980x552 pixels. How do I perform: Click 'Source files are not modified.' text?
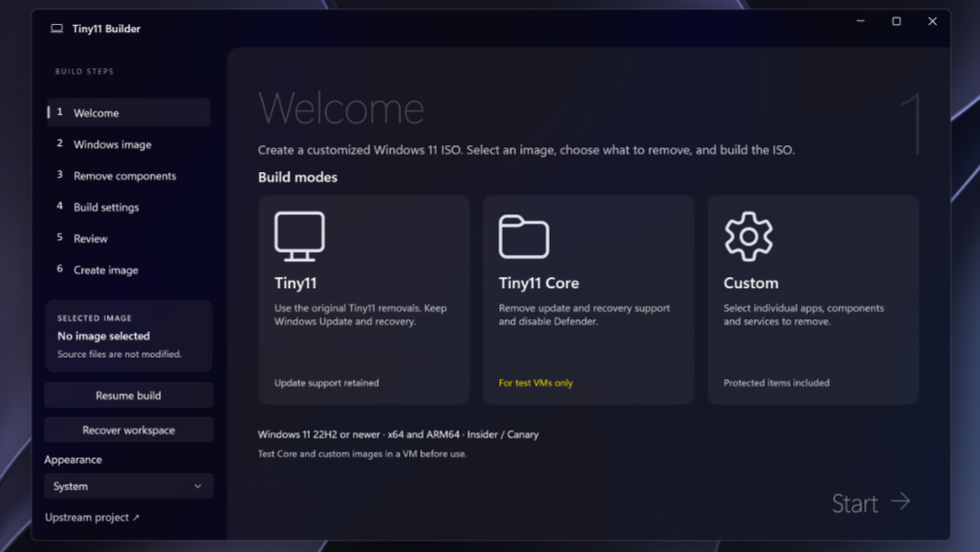click(120, 354)
